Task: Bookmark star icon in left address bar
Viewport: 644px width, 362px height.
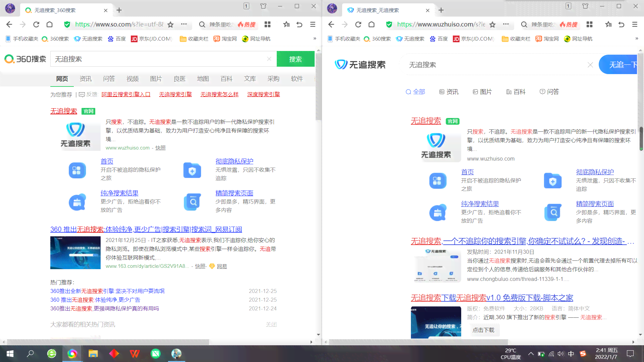Action: coord(170,24)
